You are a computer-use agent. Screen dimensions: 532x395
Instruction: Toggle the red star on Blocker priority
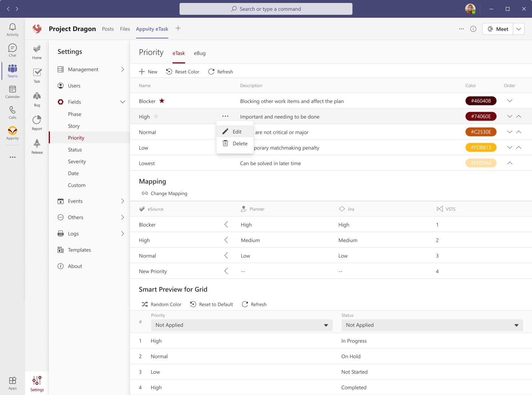(162, 101)
